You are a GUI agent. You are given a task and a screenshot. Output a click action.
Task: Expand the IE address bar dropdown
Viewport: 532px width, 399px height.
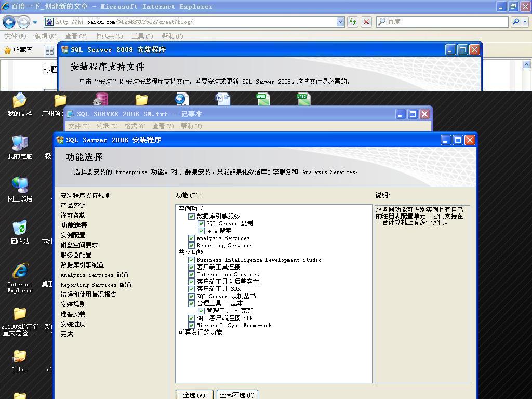point(340,22)
